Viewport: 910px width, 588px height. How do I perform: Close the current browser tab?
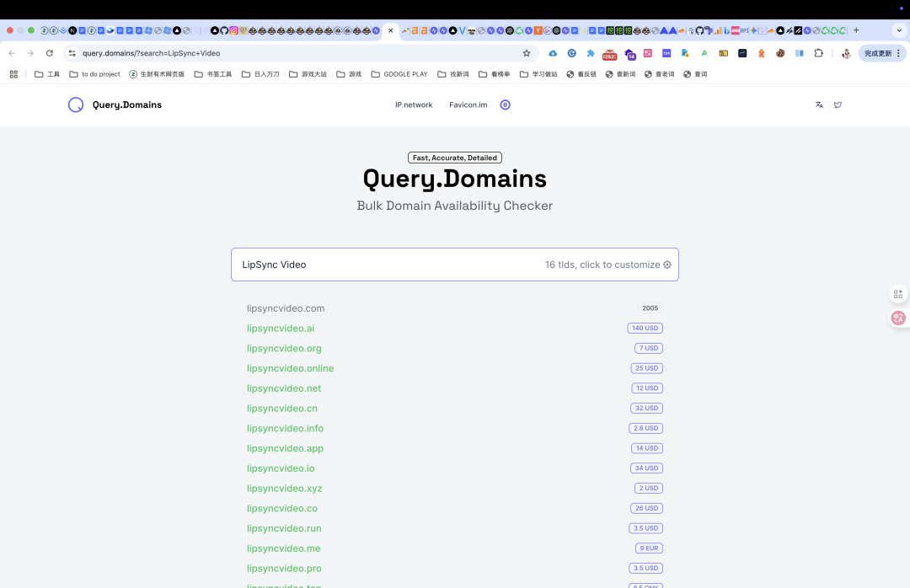391,31
